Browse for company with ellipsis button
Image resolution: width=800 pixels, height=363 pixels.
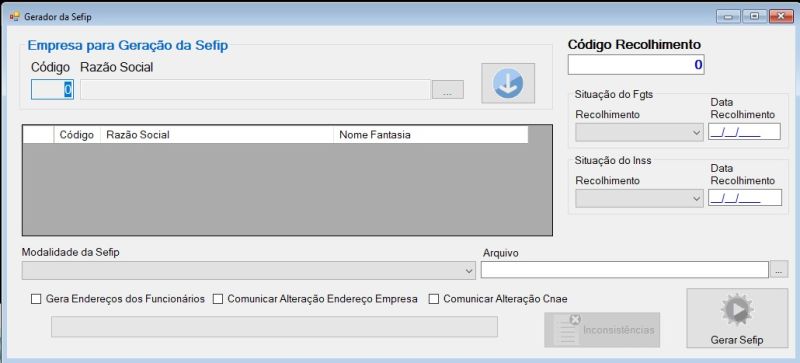(447, 89)
